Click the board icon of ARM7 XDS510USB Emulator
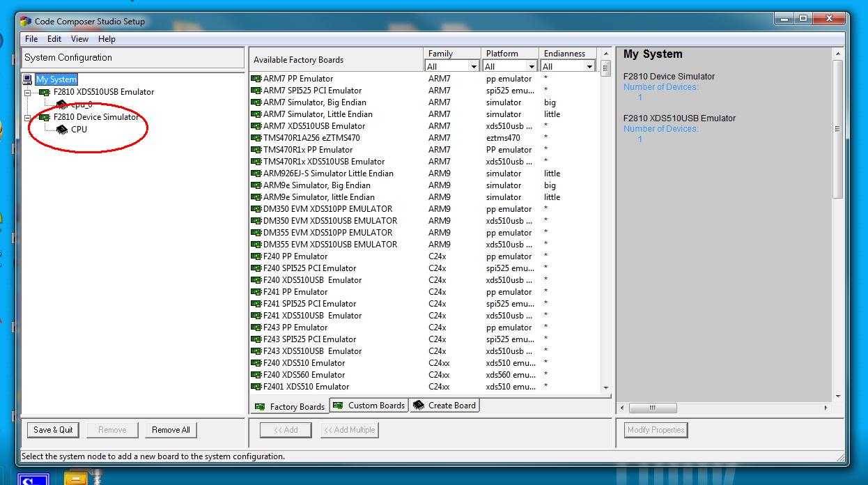868x485 pixels. pyautogui.click(x=256, y=126)
